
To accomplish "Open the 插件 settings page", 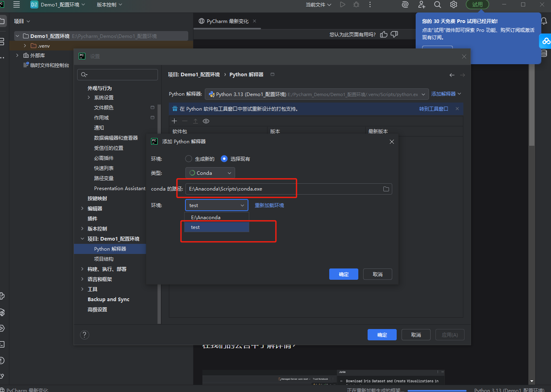I will point(93,218).
